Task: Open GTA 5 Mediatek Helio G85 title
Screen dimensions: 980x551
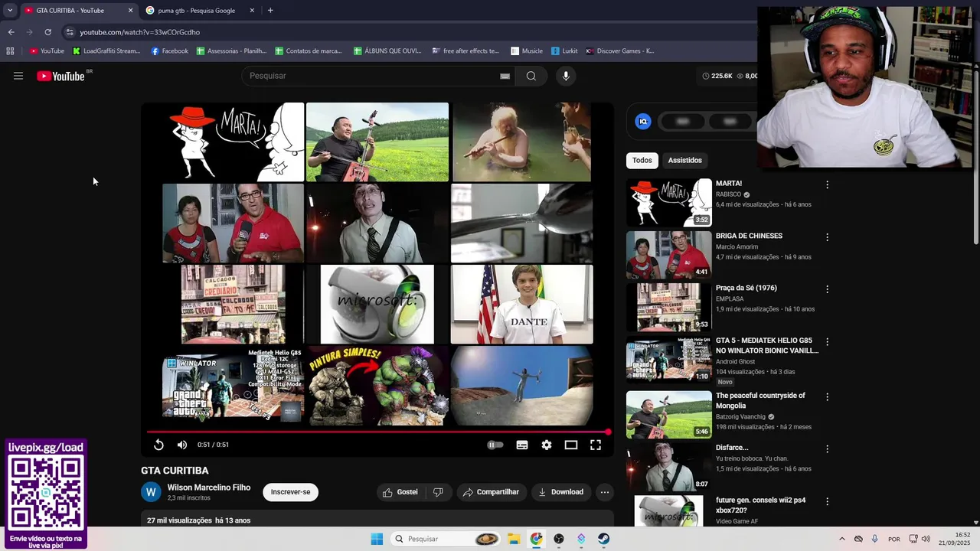Action: [767, 345]
